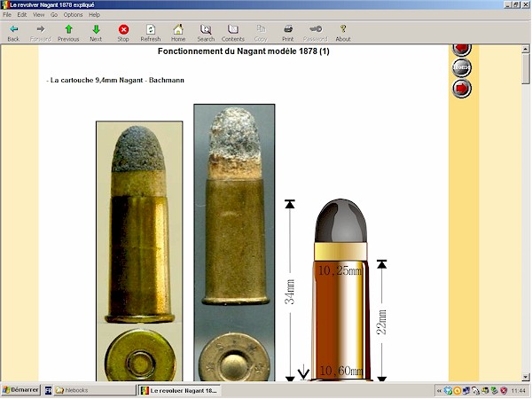Click the 10,60mm label on diagram
The image size is (532, 399).
click(341, 371)
